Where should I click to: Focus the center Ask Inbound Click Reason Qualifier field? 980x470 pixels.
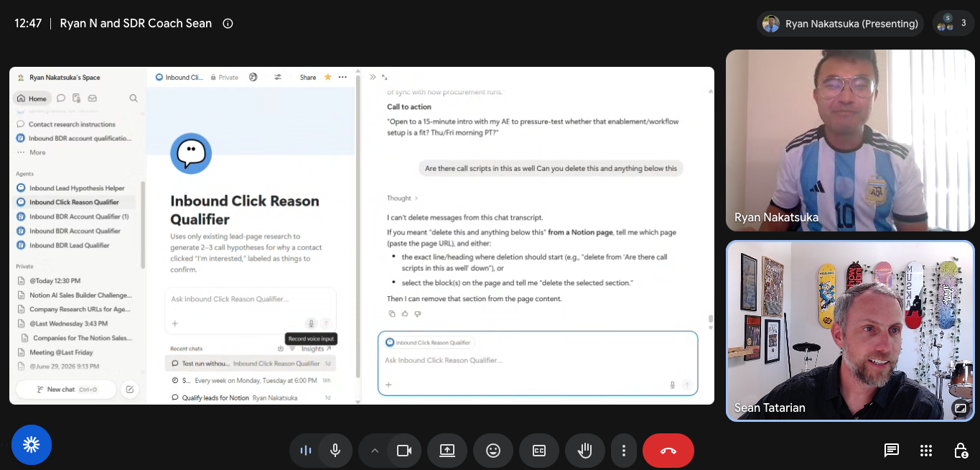click(251, 299)
